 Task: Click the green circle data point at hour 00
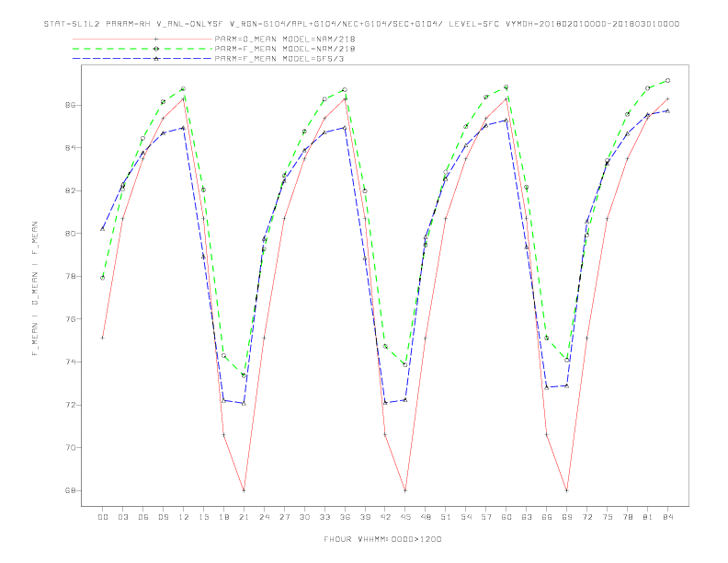tap(103, 278)
